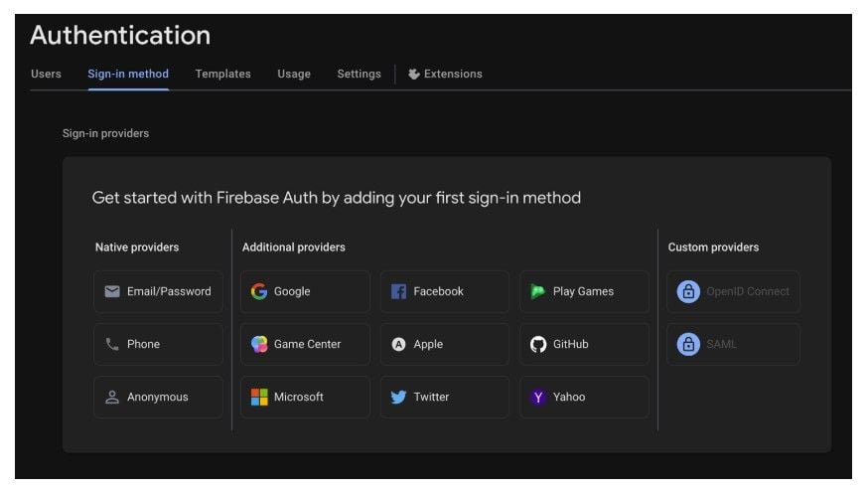Select the Yahoo provider label

pyautogui.click(x=569, y=397)
